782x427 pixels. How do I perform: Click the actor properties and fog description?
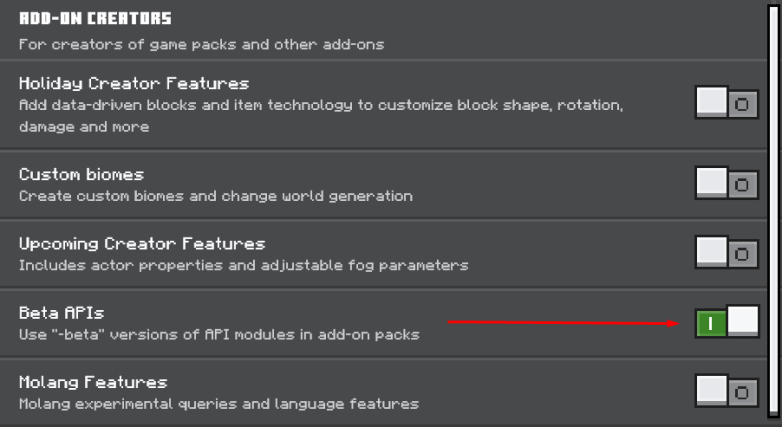(243, 265)
